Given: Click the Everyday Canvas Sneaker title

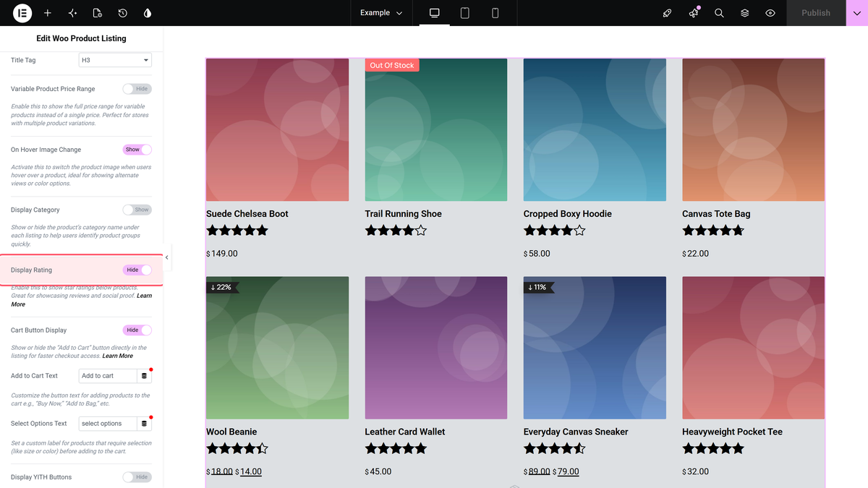Looking at the screenshot, I should pos(576,432).
